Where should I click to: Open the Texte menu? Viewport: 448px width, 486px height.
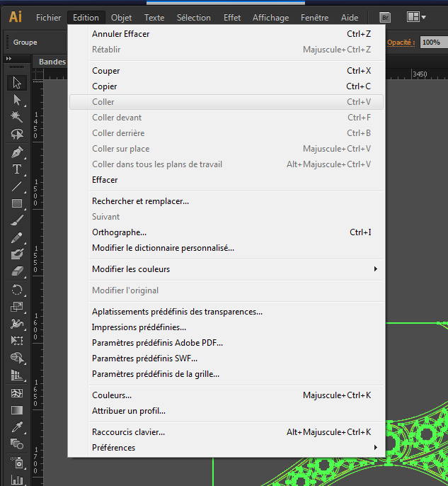154,18
